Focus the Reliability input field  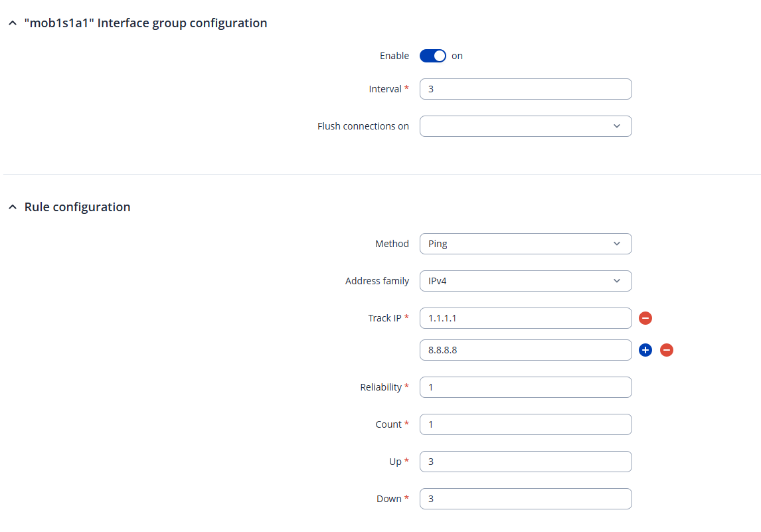[x=525, y=387]
